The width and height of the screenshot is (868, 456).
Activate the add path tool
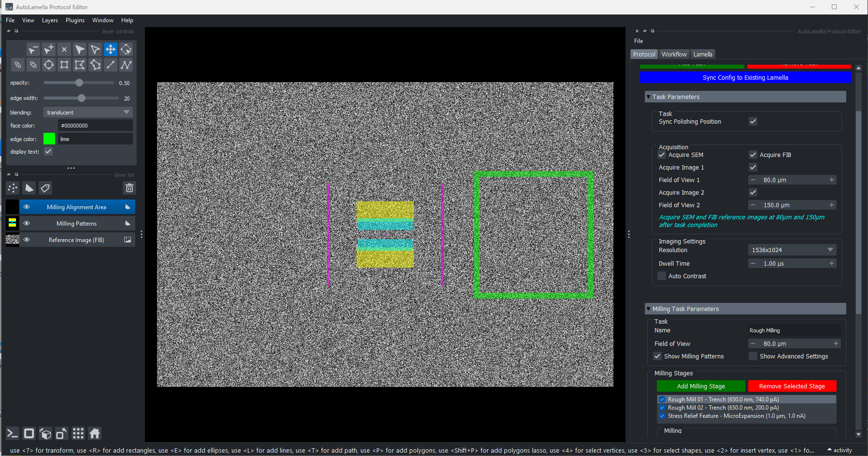(126, 65)
